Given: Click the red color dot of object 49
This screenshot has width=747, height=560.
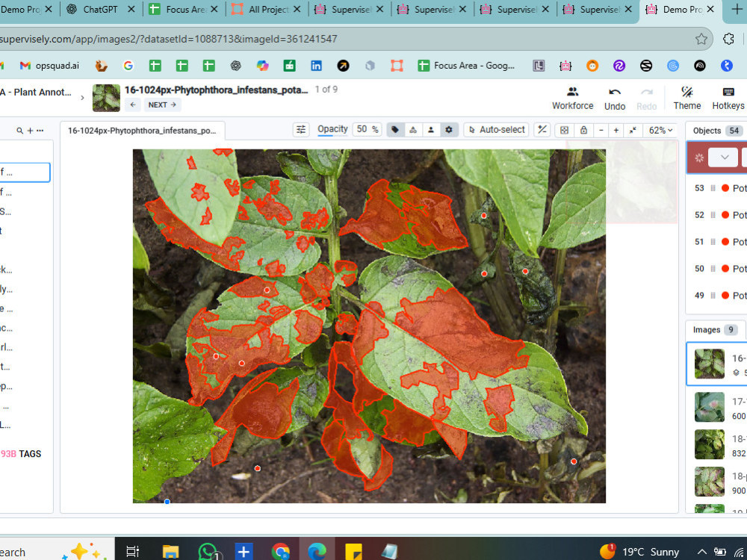Looking at the screenshot, I should pyautogui.click(x=725, y=295).
